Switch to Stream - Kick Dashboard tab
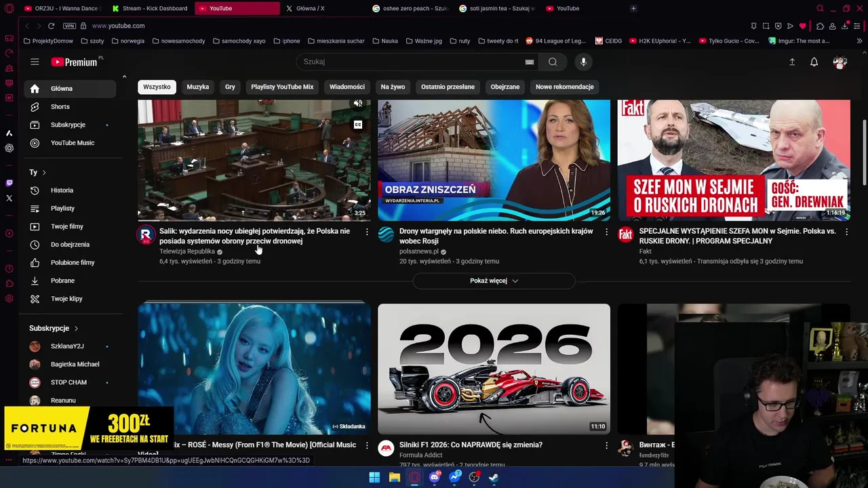 pos(149,8)
